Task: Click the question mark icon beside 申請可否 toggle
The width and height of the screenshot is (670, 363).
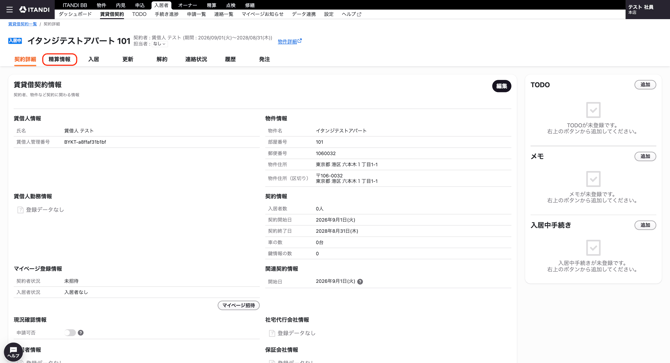Action: 81,333
